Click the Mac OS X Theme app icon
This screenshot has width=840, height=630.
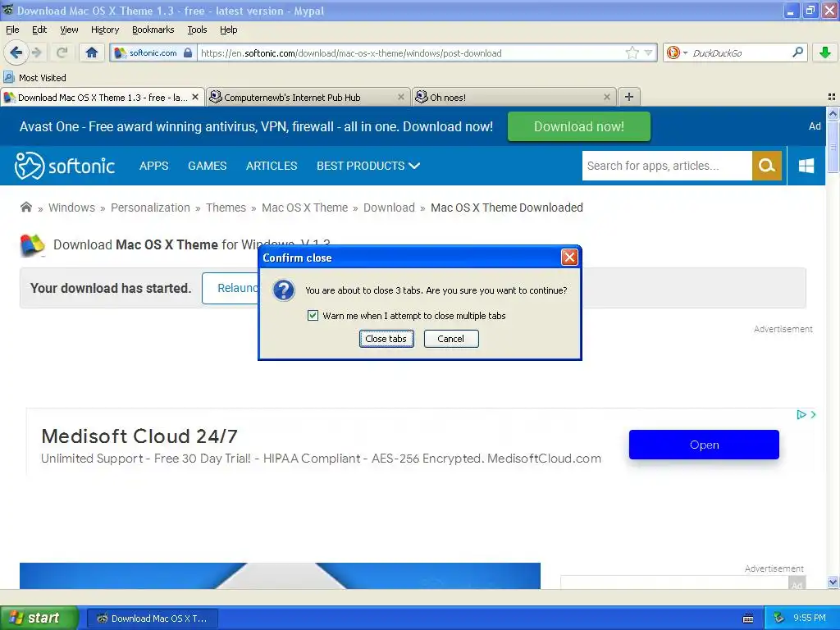point(32,245)
